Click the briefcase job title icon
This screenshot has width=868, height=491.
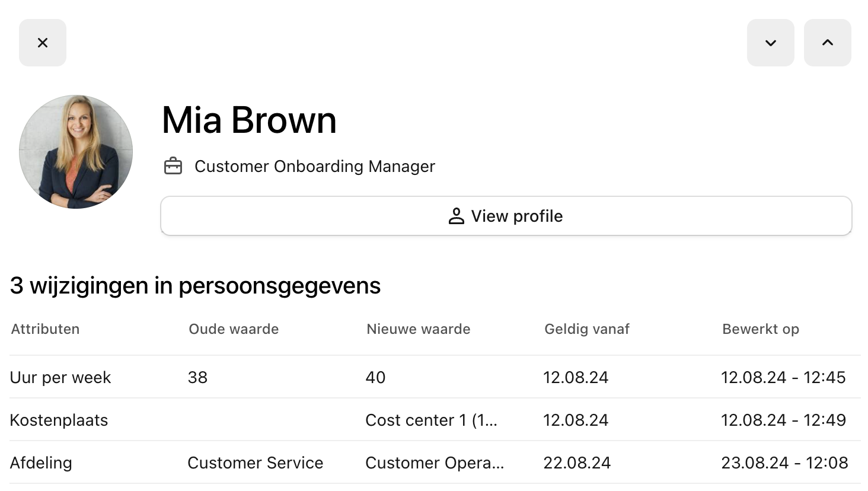[x=173, y=166]
